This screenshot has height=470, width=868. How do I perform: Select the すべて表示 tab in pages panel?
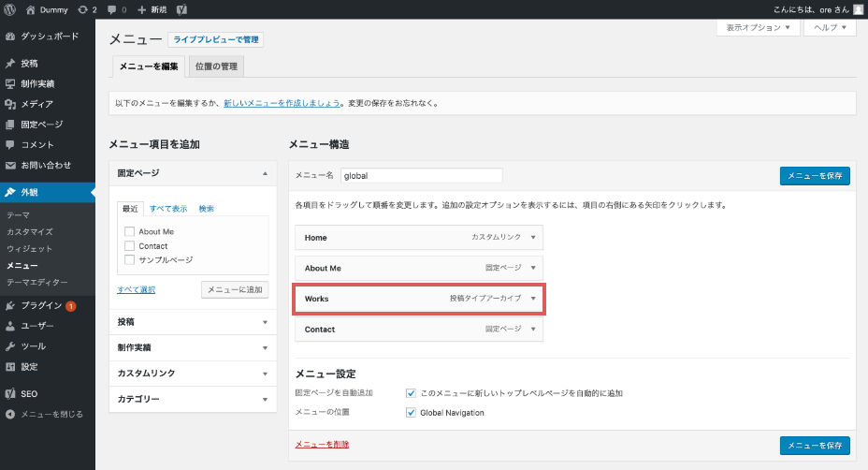(x=168, y=209)
